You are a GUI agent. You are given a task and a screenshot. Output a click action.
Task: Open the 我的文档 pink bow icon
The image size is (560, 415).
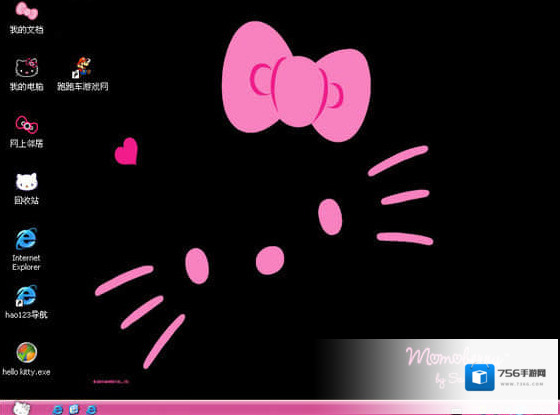coord(26,11)
